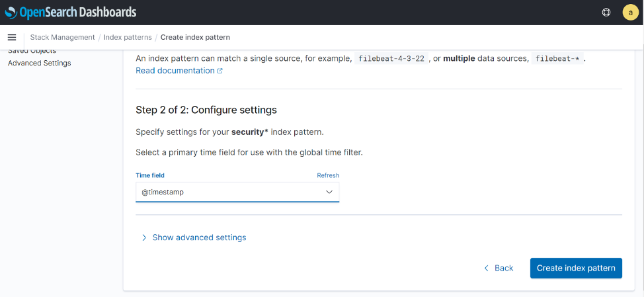This screenshot has width=644, height=297.
Task: Open Saved Objects in the sidebar
Action: 32,52
